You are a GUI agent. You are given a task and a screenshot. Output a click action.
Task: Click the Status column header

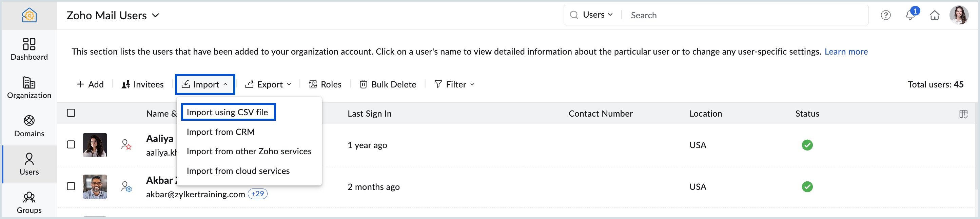click(807, 114)
